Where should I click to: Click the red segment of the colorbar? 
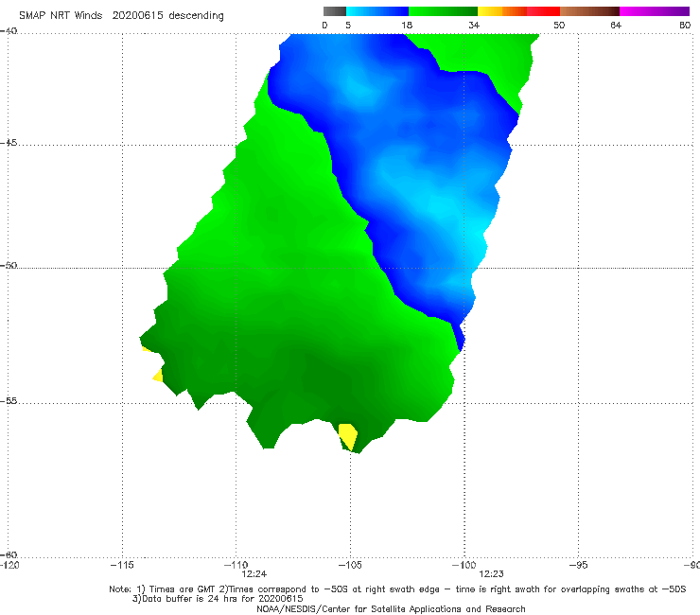[x=543, y=11]
